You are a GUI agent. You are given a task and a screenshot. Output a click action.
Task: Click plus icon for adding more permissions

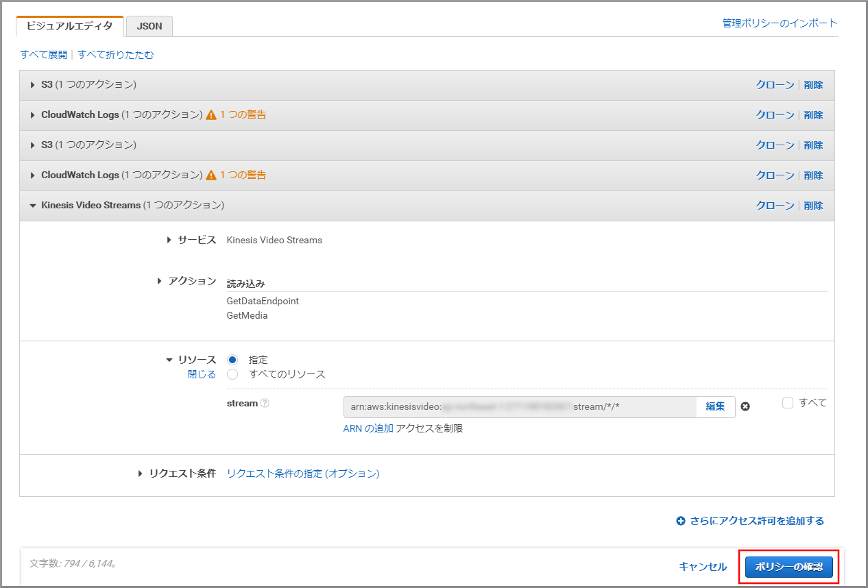681,521
